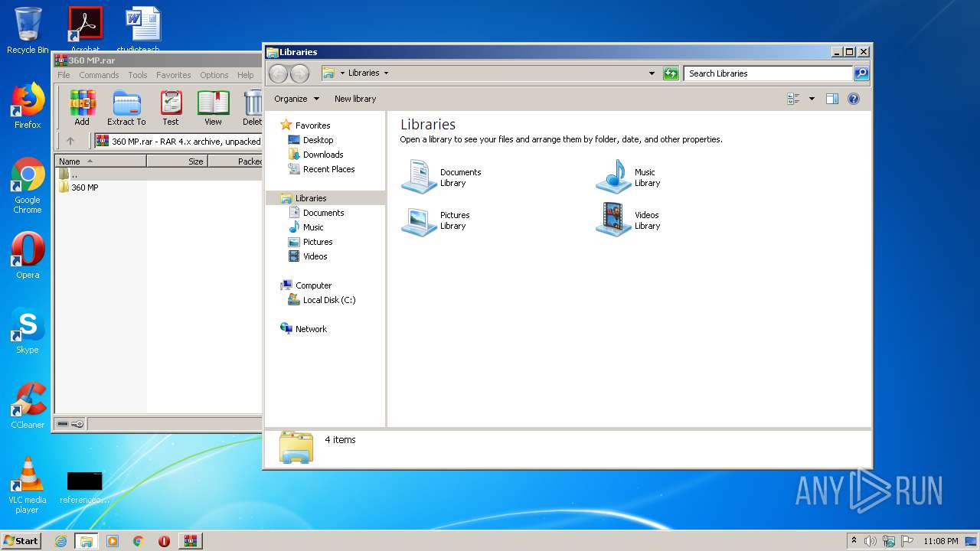Click the Recycle Bin desktop icon

[x=28, y=31]
